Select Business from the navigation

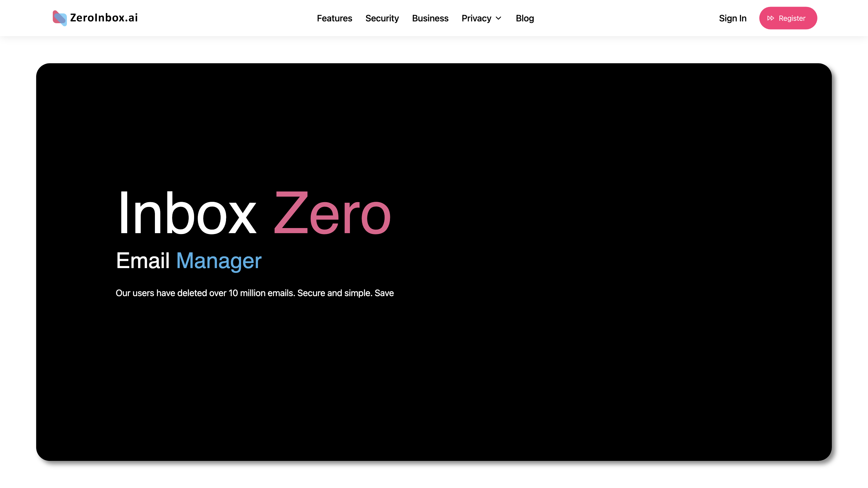click(x=430, y=18)
